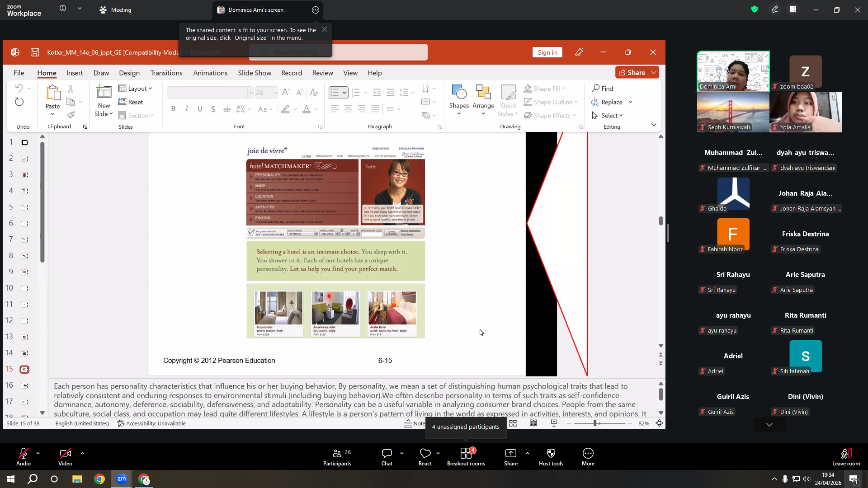Screen dimensions: 868x488
Task: Click the Reading View icon in status bar
Action: [x=533, y=423]
